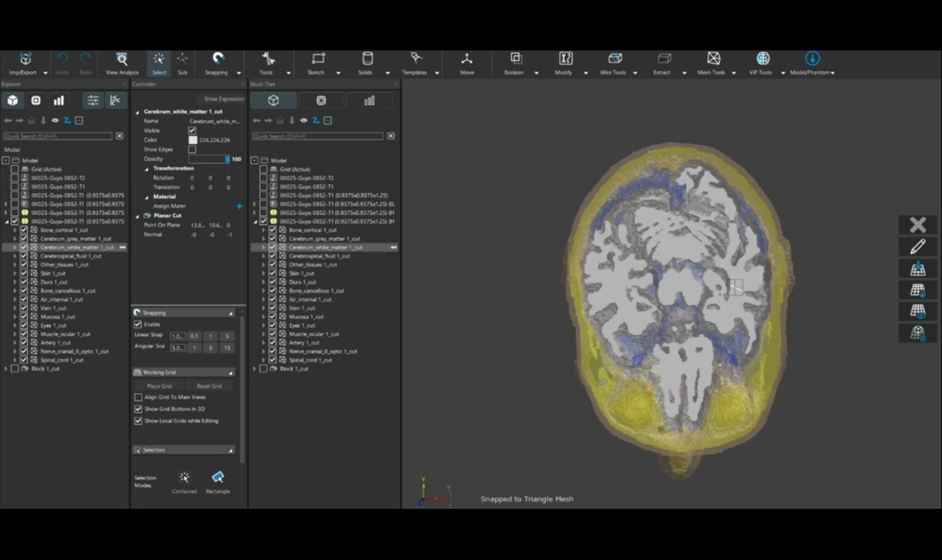Click the Assign Material plus button
Image resolution: width=942 pixels, height=560 pixels.
[x=239, y=206]
